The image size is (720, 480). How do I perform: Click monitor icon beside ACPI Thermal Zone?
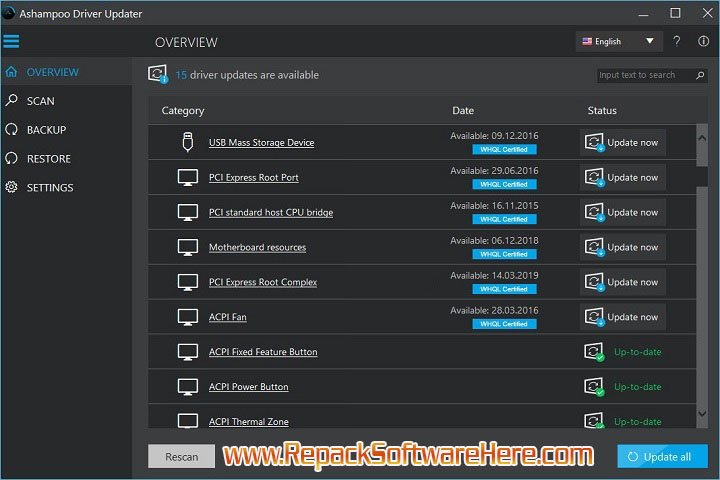[188, 421]
